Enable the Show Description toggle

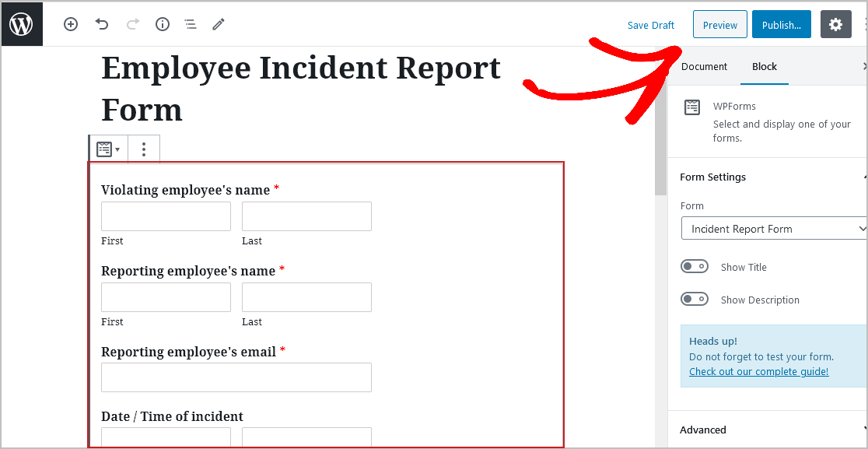pos(695,300)
